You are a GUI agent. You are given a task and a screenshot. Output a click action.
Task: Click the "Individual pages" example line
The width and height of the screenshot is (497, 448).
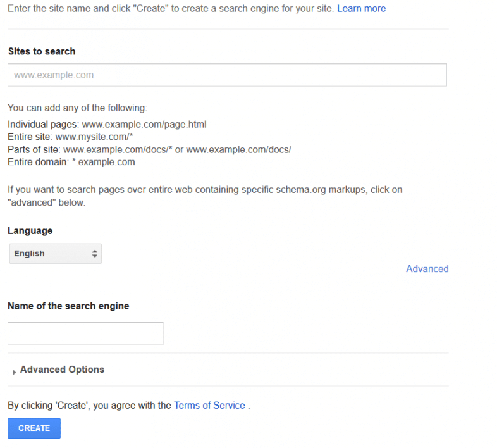[x=107, y=125]
